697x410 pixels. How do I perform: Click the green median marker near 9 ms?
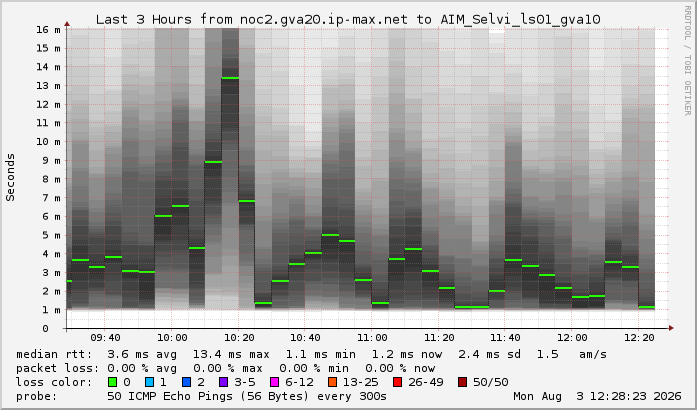coord(213,162)
